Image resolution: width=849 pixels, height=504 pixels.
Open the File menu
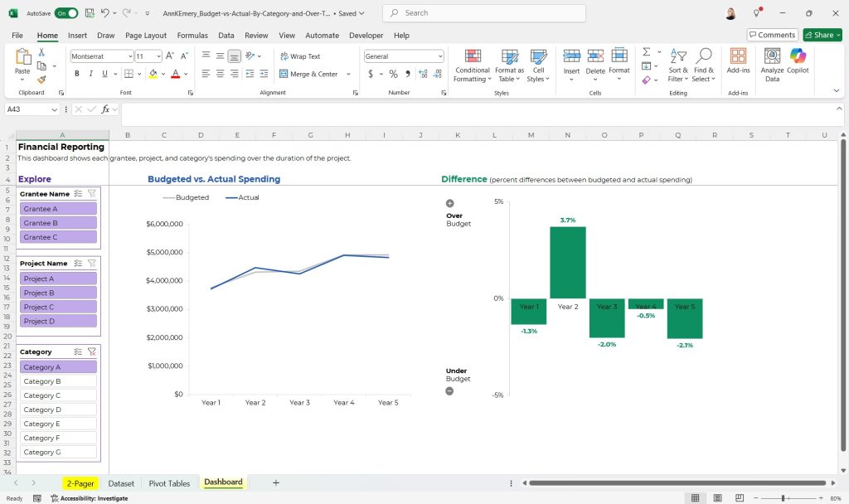click(x=17, y=35)
